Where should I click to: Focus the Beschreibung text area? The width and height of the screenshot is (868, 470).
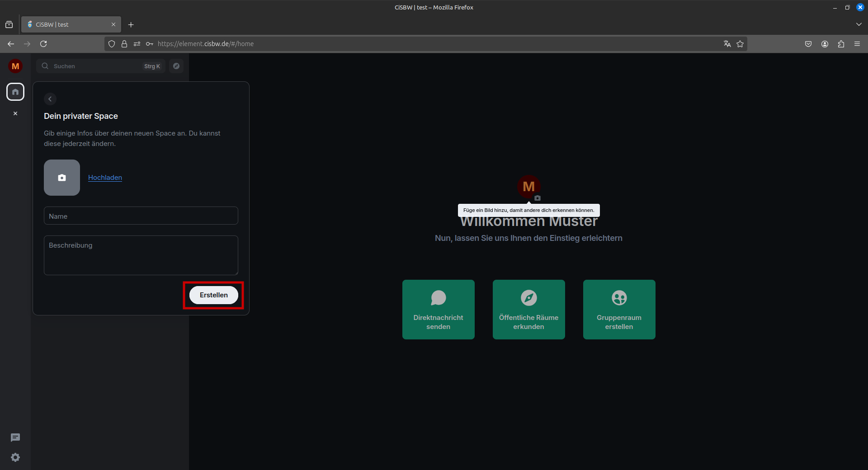(141, 255)
